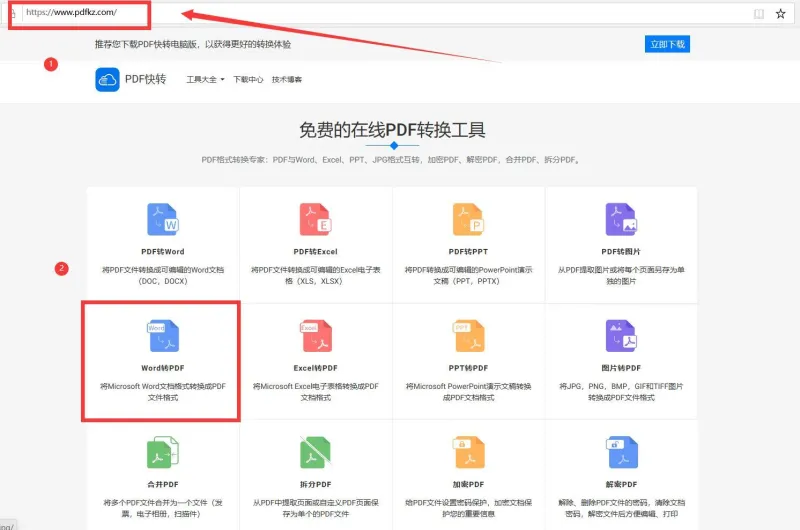Click the 免费的在线PDF转换工具 heading

coord(392,130)
